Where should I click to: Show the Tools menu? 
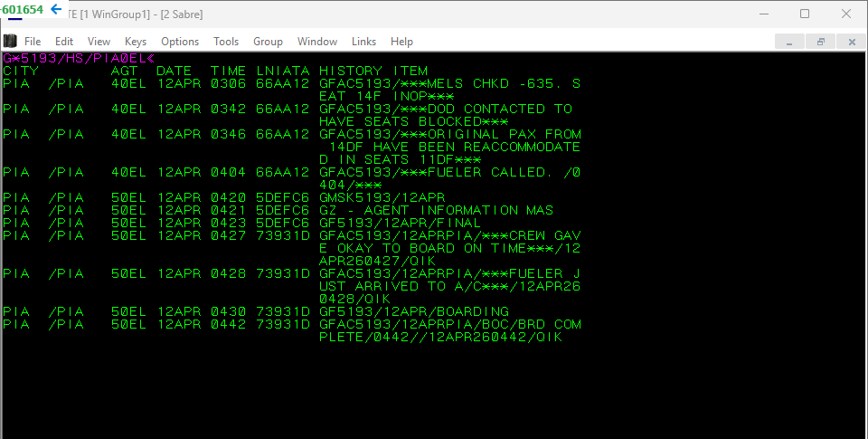(226, 42)
